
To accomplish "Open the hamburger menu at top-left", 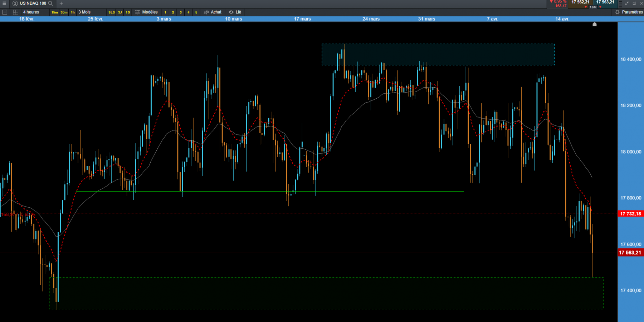I will [4, 3].
